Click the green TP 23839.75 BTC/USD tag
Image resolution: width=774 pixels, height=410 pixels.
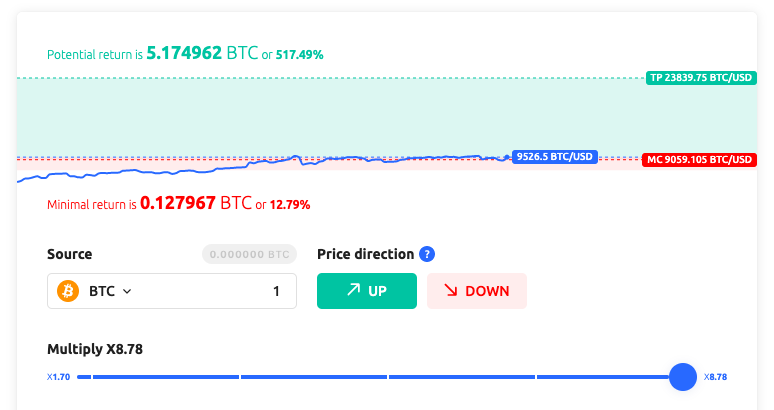(x=700, y=77)
